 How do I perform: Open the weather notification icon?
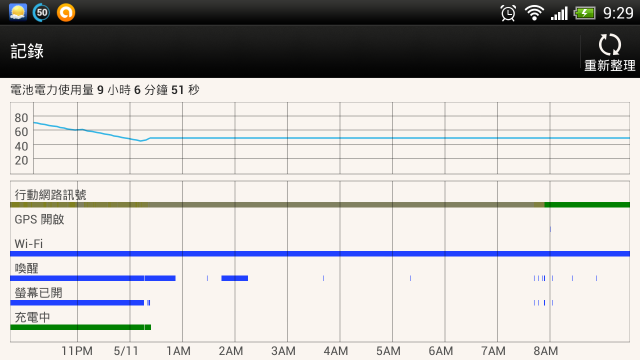(18, 12)
